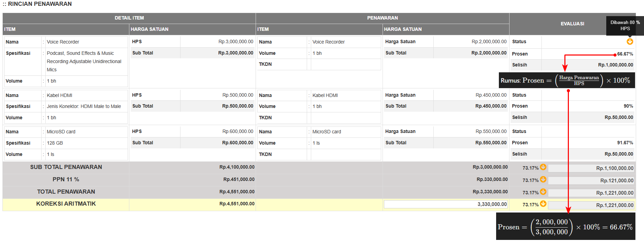Click the 73.17% value in Sub Total row
Image resolution: width=644 pixels, height=243 pixels.
(x=530, y=168)
